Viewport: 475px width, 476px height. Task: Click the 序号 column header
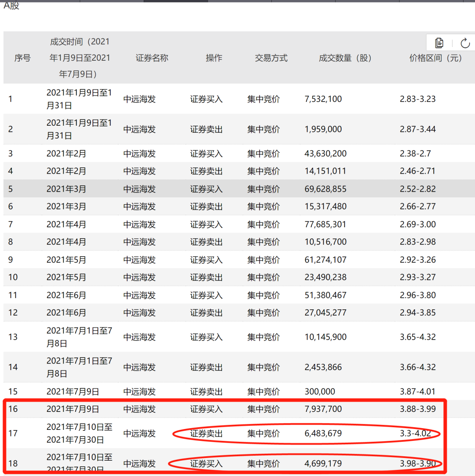click(x=22, y=58)
